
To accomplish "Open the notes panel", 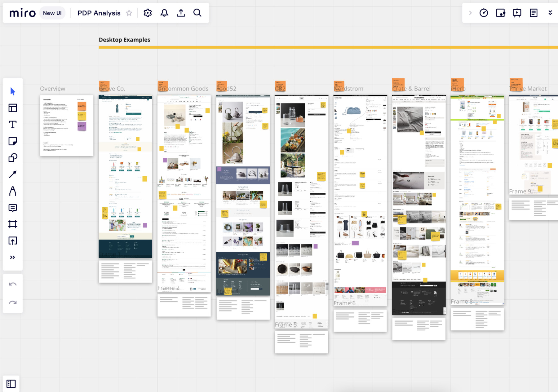I will click(534, 13).
